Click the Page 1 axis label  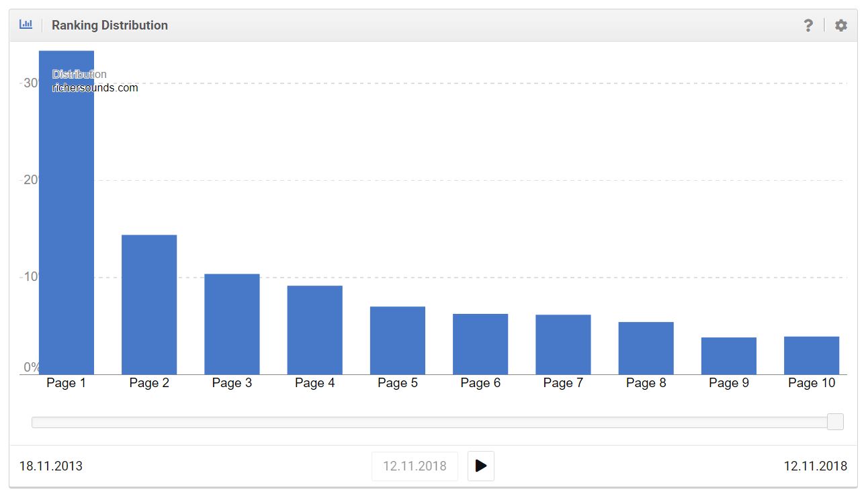point(67,383)
